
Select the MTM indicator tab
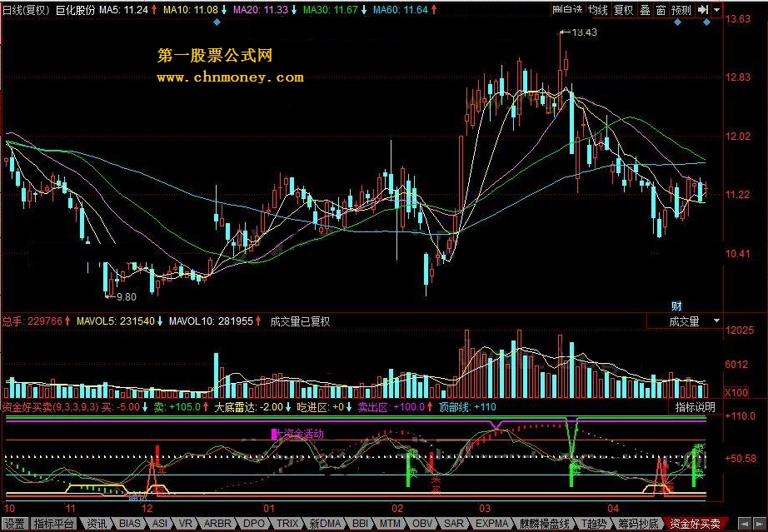point(390,524)
